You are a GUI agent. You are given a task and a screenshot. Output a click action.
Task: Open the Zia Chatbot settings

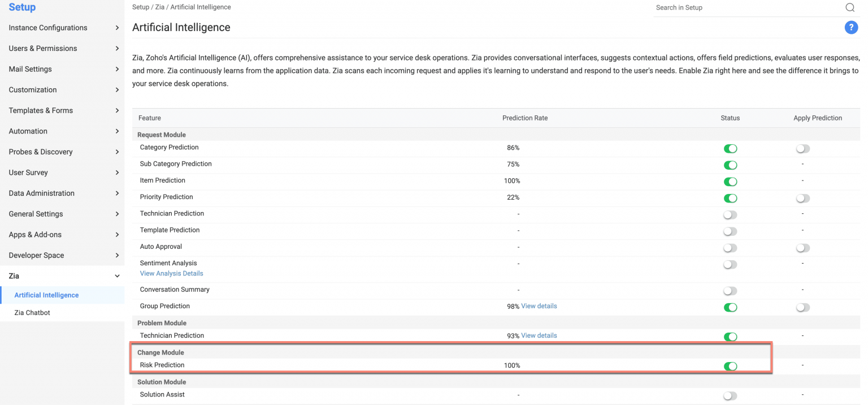point(32,312)
